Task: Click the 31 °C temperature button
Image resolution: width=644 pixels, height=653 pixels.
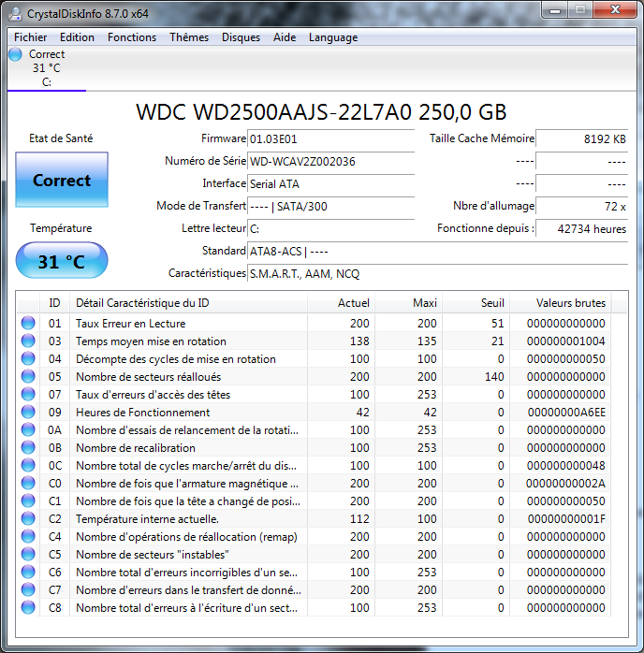Action: 62,262
